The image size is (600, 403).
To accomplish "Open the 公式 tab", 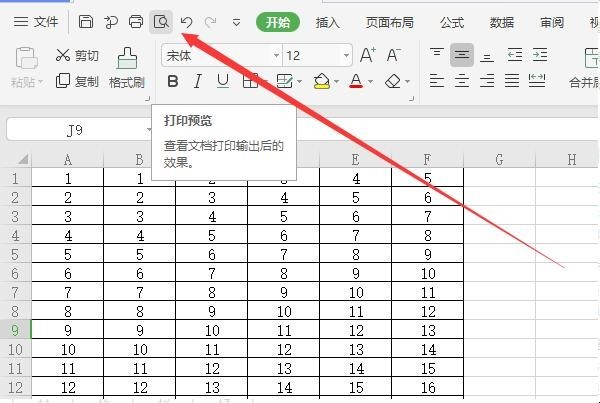I will (452, 22).
